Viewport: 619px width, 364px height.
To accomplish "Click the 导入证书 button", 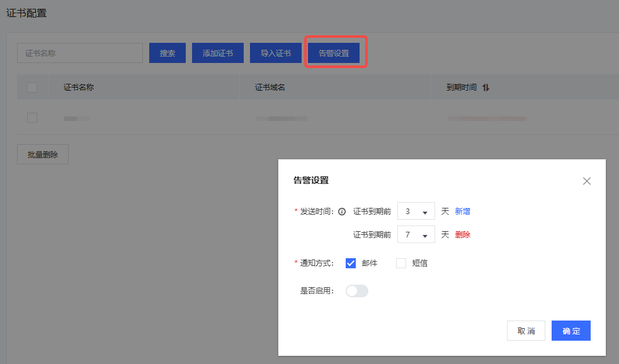I will tap(275, 53).
